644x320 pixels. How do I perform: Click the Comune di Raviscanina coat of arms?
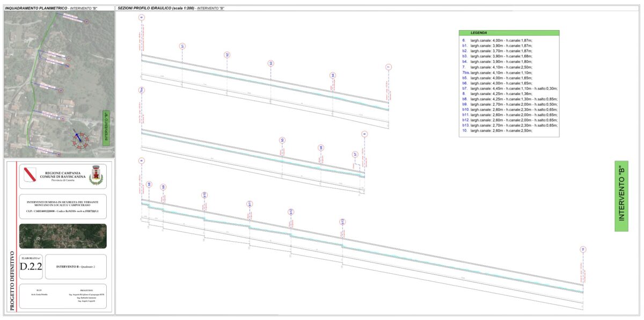pyautogui.click(x=96, y=174)
